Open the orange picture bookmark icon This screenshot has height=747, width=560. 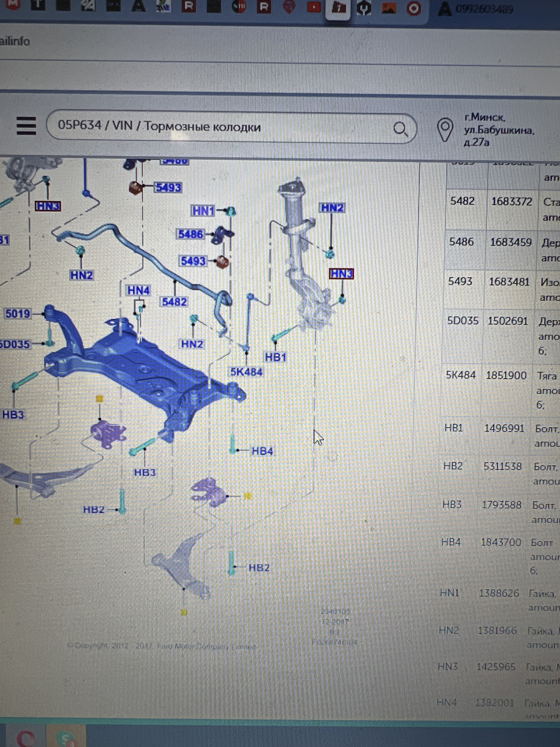(388, 8)
